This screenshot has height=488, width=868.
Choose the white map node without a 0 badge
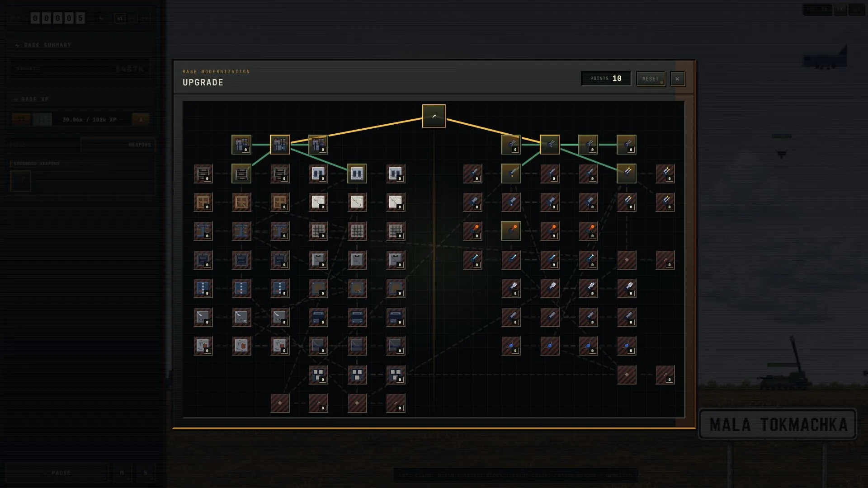tap(357, 202)
